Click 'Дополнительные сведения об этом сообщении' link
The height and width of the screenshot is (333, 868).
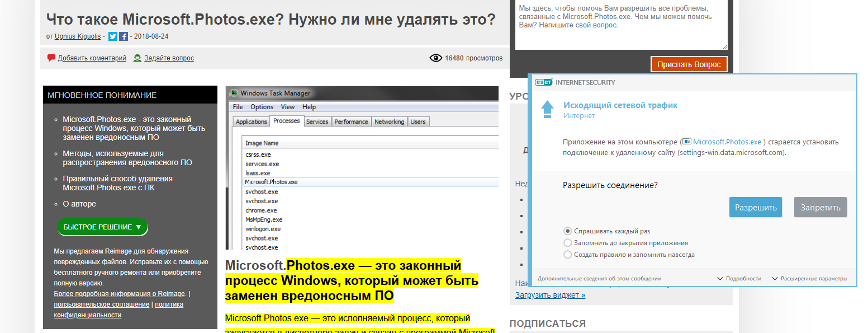[599, 279]
